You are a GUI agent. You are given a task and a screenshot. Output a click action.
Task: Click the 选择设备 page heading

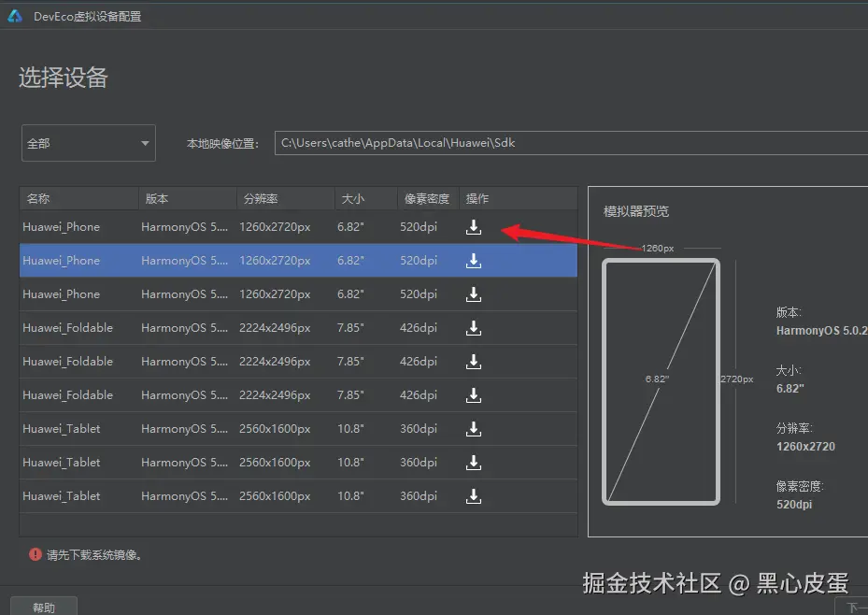tap(64, 77)
